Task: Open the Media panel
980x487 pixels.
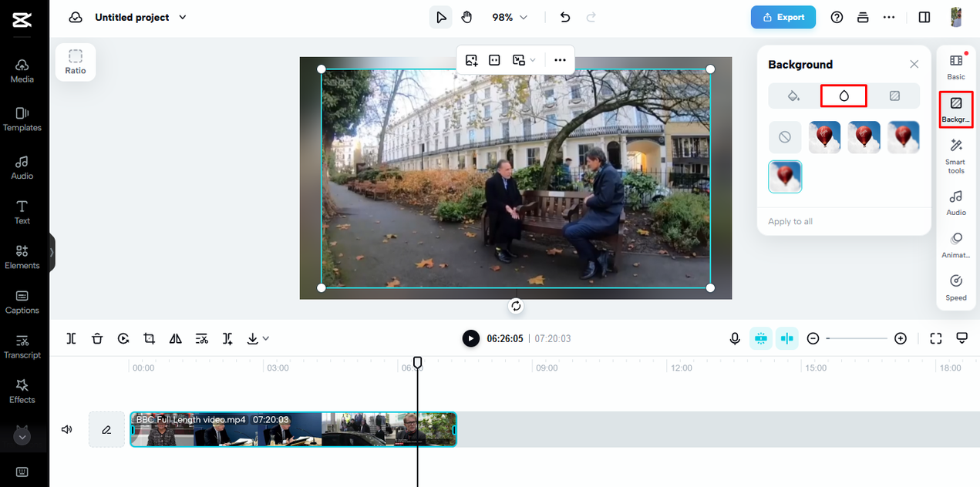Action: pos(22,71)
